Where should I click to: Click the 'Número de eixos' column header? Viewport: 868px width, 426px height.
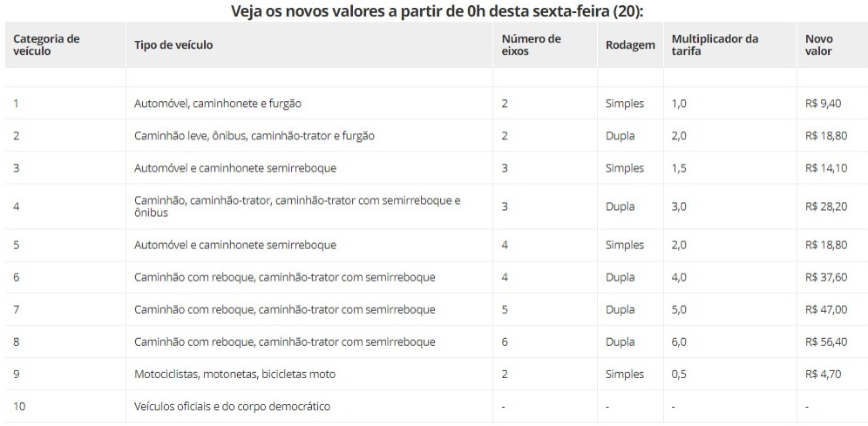click(531, 45)
